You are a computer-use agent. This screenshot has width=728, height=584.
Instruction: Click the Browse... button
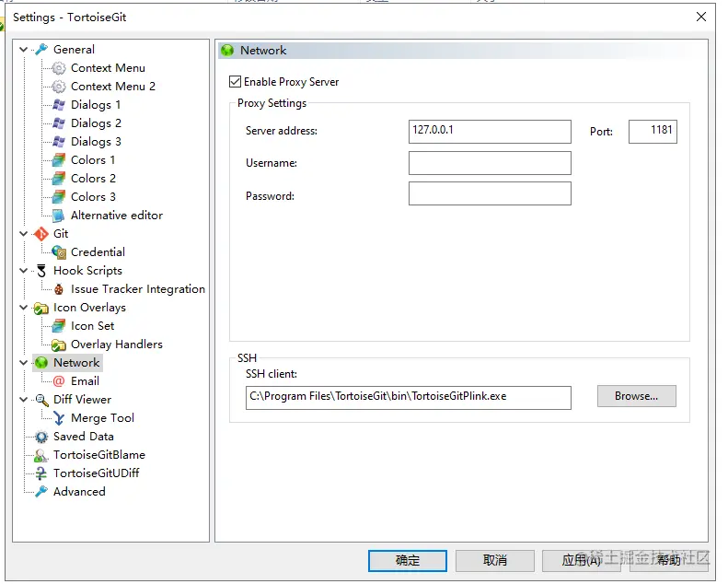[637, 396]
